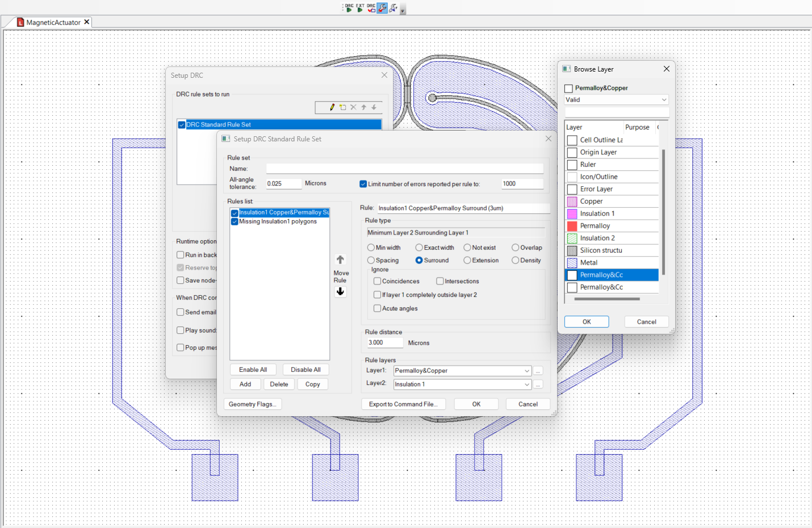The height and width of the screenshot is (528, 812).
Task: Select the highlighted Setup DRC wrench icon
Action: pos(382,7)
